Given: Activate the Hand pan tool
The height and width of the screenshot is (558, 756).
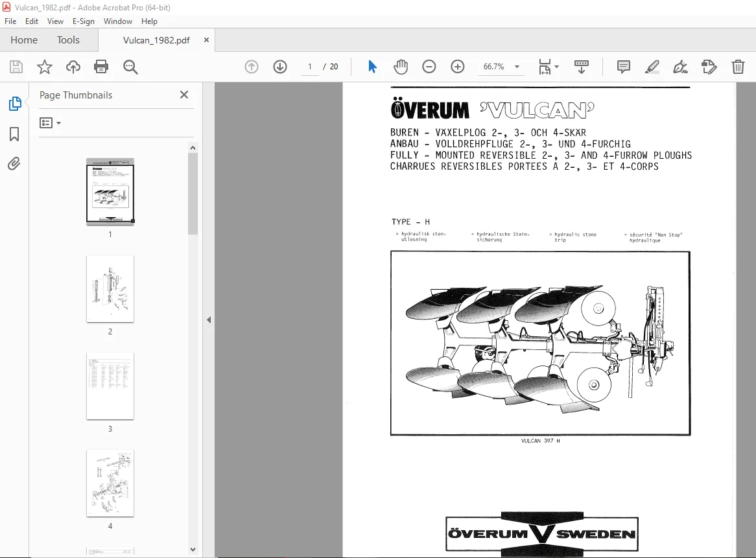Looking at the screenshot, I should tap(400, 67).
